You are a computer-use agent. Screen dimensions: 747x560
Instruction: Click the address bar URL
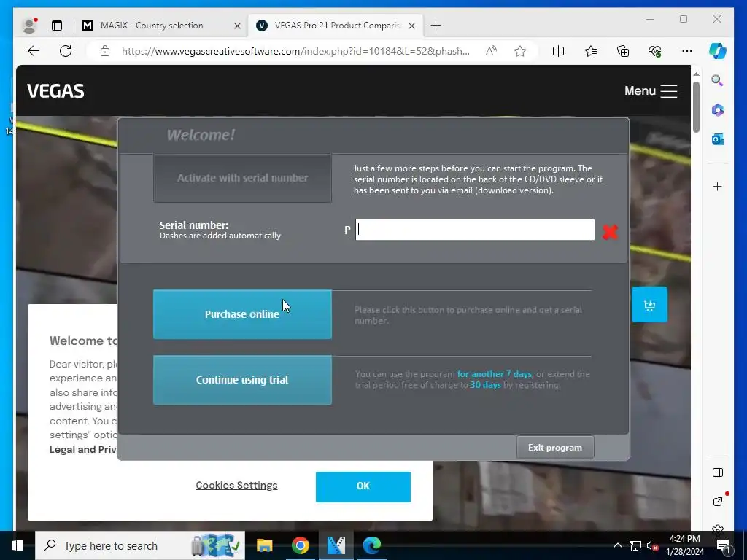[x=295, y=51]
